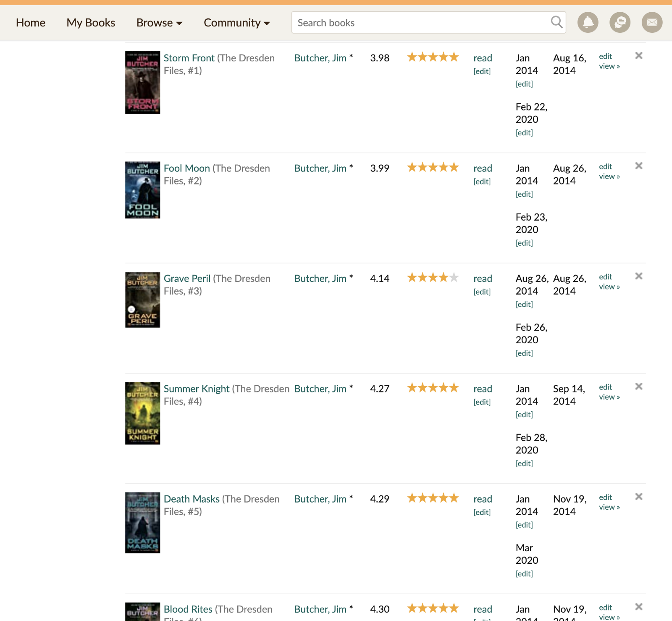Remove Storm Front from shelf
This screenshot has height=621, width=672.
click(639, 55)
